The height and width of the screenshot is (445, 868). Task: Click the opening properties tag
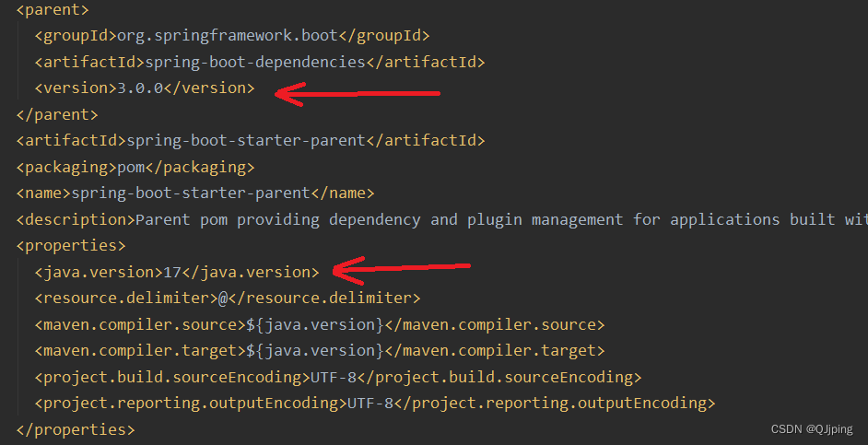click(71, 246)
